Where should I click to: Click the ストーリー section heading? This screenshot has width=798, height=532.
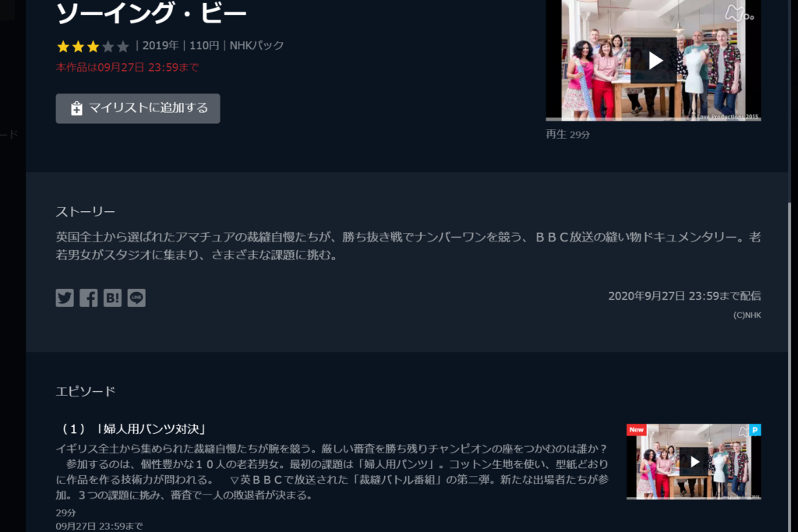pos(86,212)
